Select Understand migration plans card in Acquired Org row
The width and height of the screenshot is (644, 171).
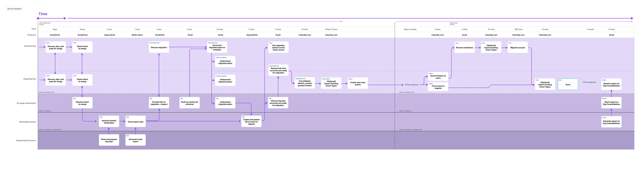(225, 62)
